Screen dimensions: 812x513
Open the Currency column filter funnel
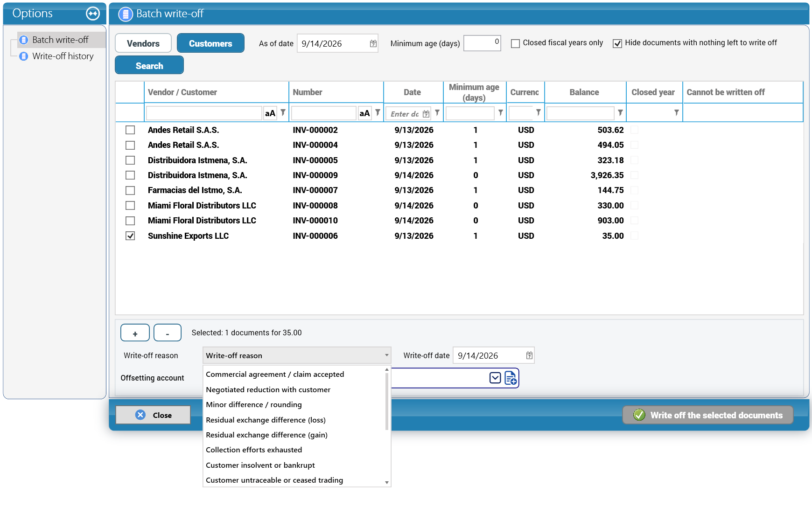[x=539, y=112]
